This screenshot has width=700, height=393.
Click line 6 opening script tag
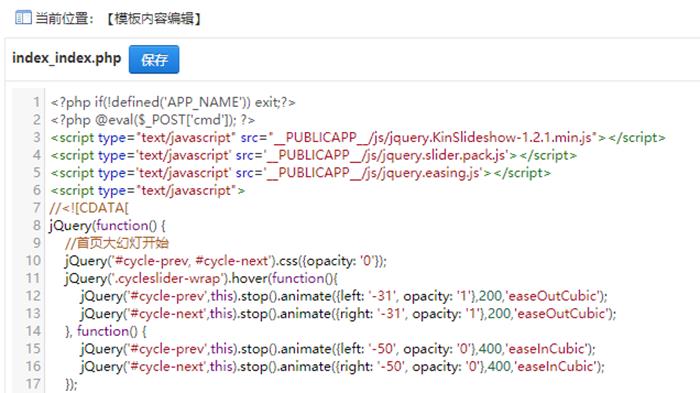(x=148, y=190)
